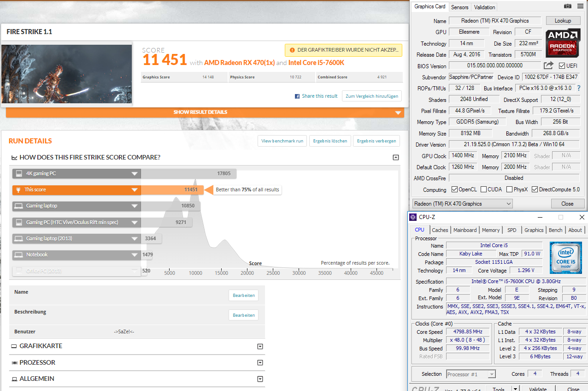Toggle the PhysX checkbox
The image size is (588, 391).
(509, 190)
